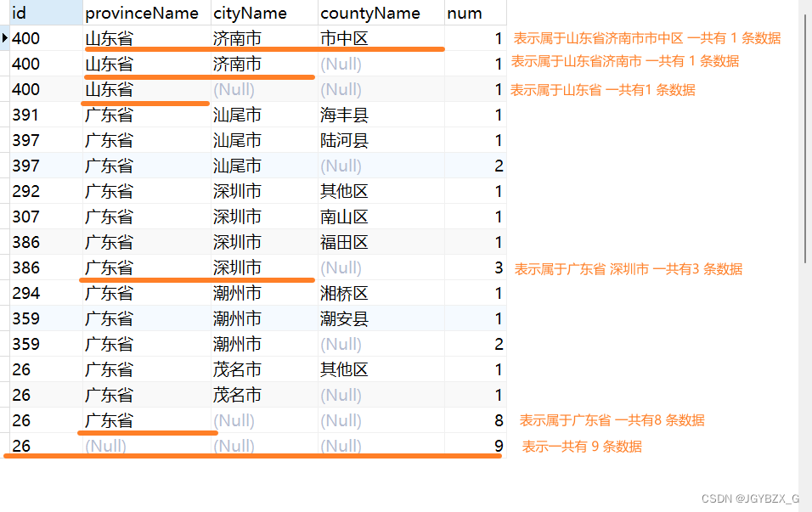Select the 市中区 county cell

(381, 38)
